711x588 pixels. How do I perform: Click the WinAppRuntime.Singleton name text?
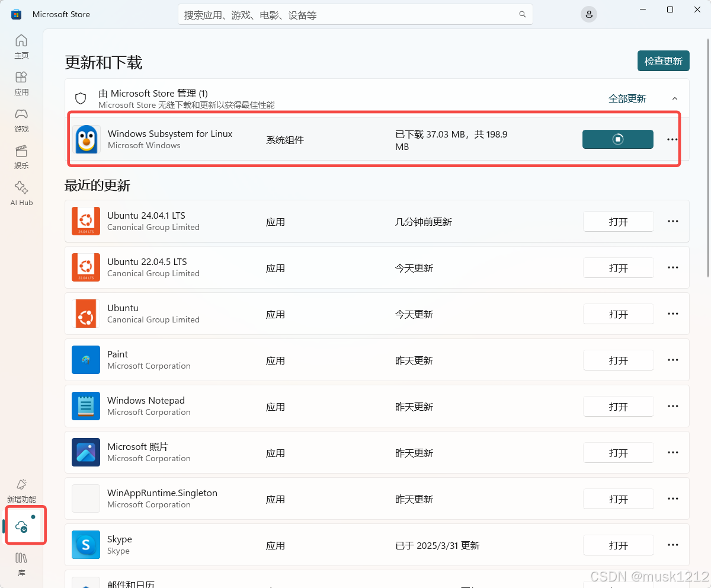(x=162, y=493)
